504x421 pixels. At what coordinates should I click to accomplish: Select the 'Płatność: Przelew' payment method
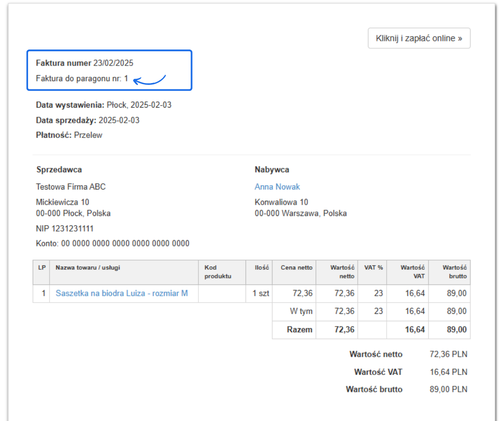(69, 135)
